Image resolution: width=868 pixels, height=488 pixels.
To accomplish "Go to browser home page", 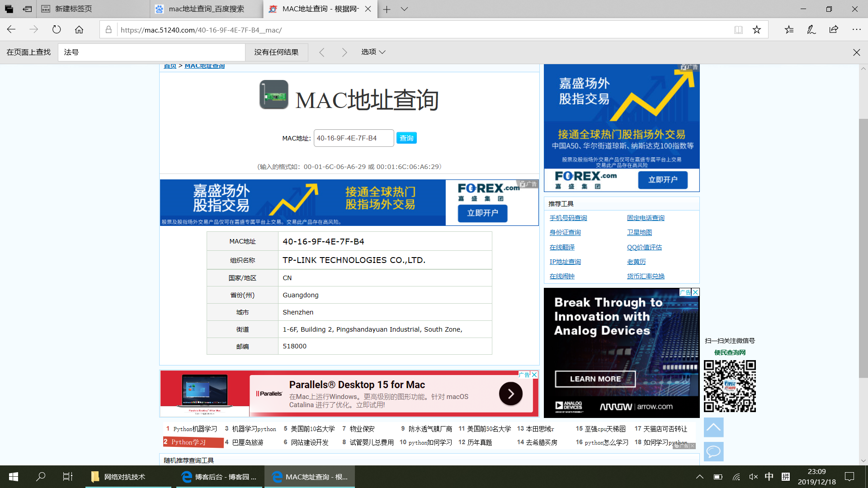I will (x=79, y=30).
